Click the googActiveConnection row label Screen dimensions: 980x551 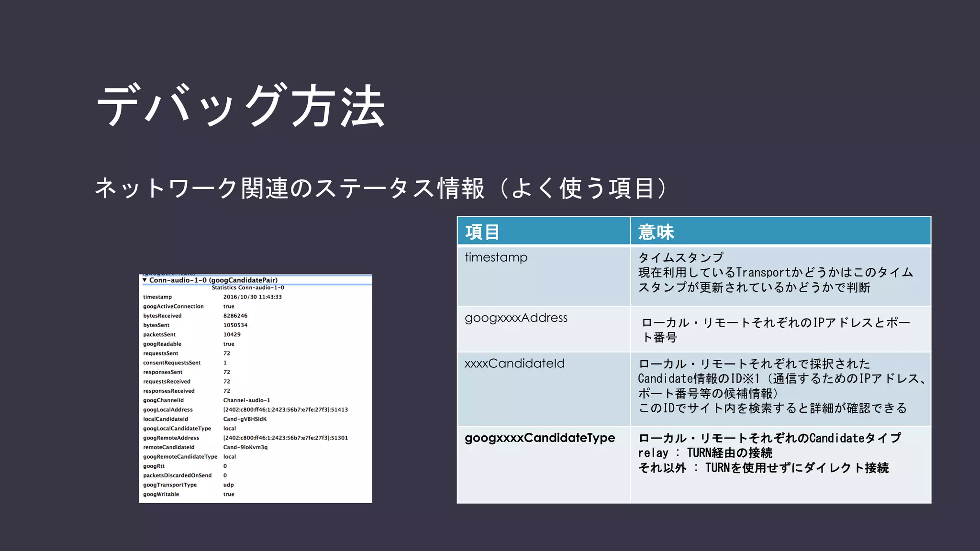tap(173, 307)
